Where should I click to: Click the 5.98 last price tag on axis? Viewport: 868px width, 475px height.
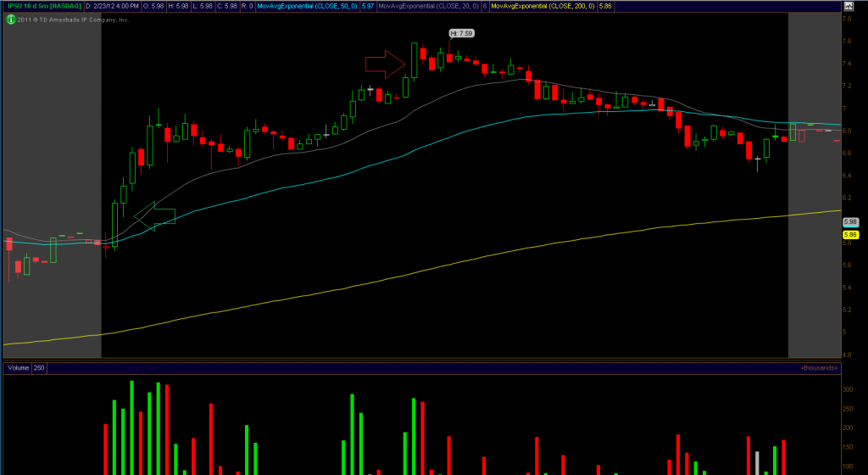pyautogui.click(x=851, y=222)
